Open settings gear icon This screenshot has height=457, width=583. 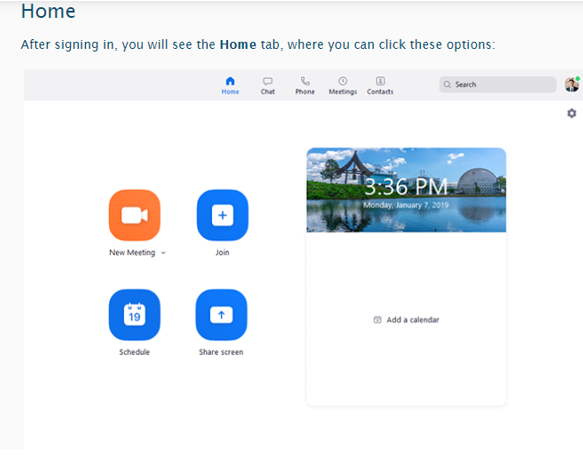tap(571, 113)
